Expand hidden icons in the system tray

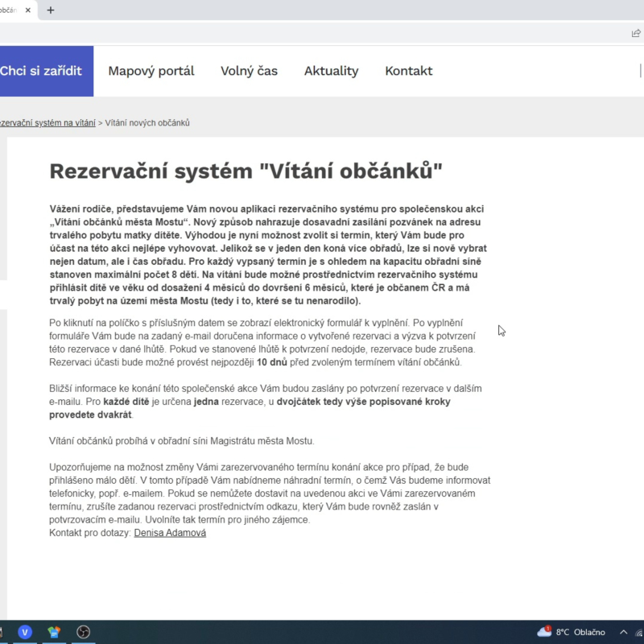click(623, 633)
